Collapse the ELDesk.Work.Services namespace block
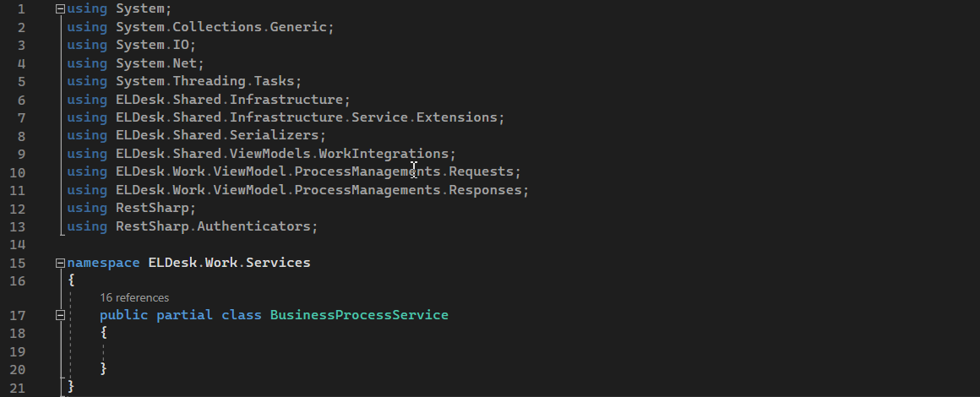Viewport: 980px width, 397px height. pos(59,263)
